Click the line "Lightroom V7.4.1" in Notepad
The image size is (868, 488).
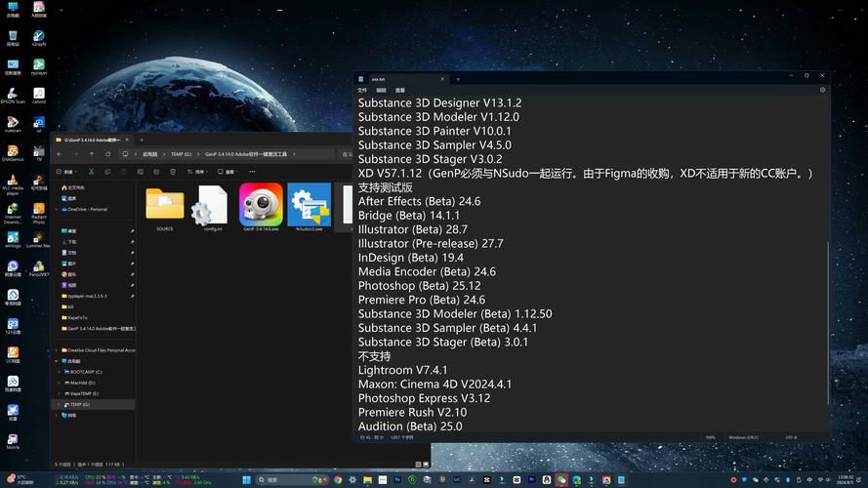point(402,370)
